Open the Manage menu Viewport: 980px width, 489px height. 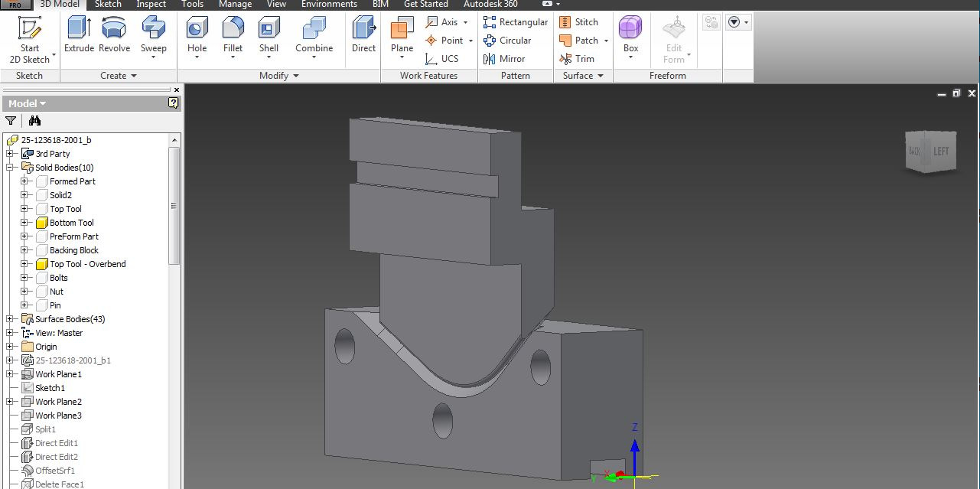(234, 5)
